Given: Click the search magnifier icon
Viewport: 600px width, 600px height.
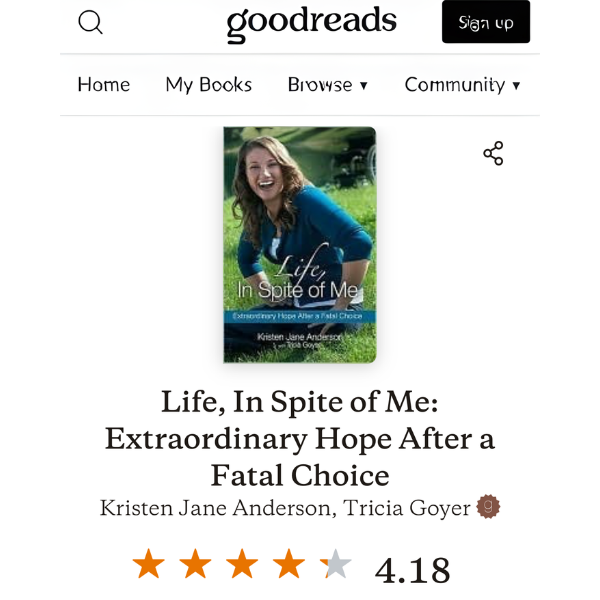Looking at the screenshot, I should click(90, 22).
